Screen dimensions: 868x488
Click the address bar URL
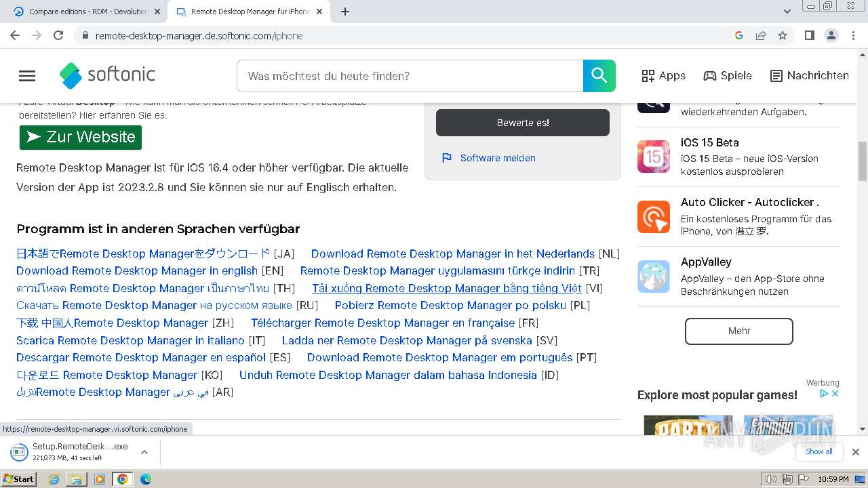[199, 36]
